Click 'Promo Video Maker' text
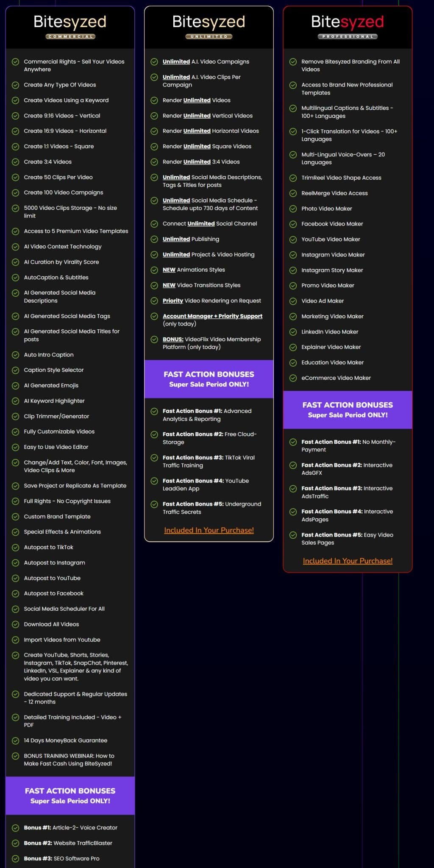 [x=328, y=286]
